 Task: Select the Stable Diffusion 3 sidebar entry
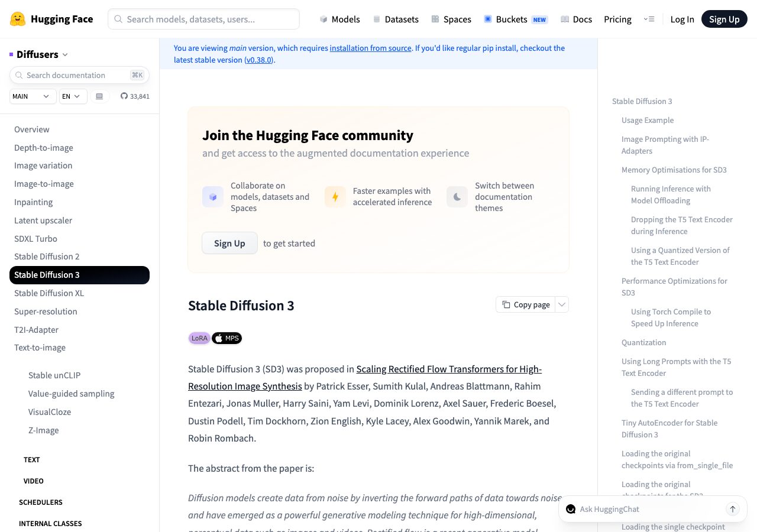click(x=79, y=275)
